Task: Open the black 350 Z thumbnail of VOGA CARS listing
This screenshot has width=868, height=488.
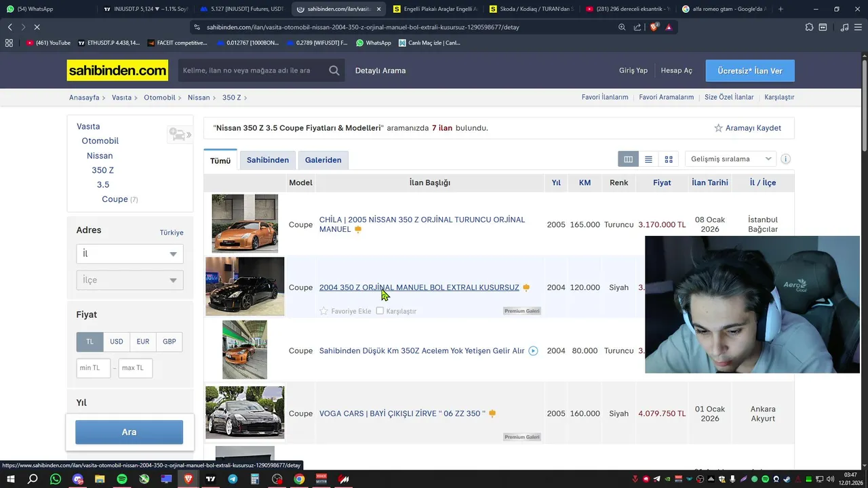Action: point(245,413)
